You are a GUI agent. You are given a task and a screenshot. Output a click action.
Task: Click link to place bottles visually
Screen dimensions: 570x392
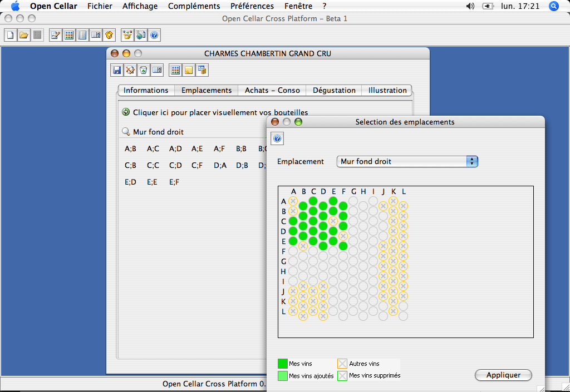[220, 112]
